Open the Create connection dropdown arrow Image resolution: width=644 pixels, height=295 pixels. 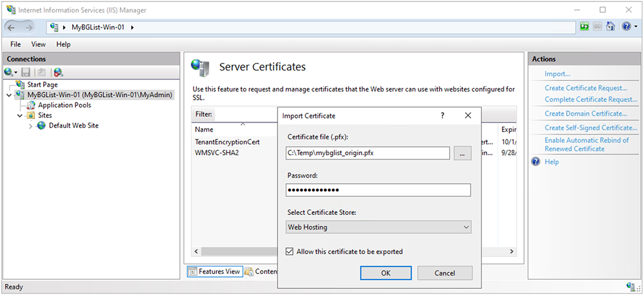coord(15,73)
